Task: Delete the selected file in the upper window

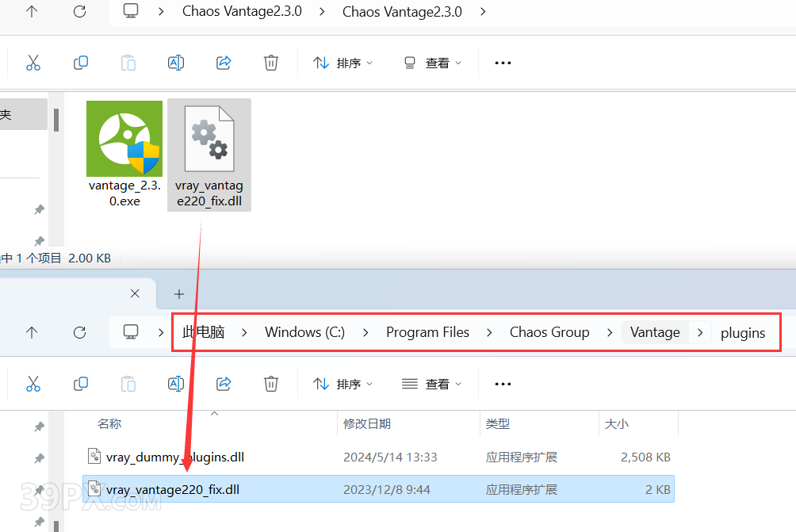Action: (271, 63)
